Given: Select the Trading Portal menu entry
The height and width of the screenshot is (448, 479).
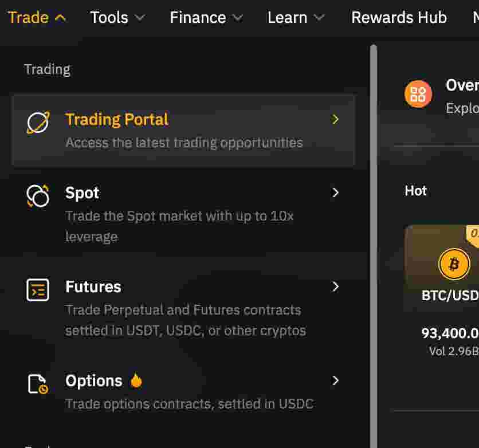Looking at the screenshot, I should [117, 120].
